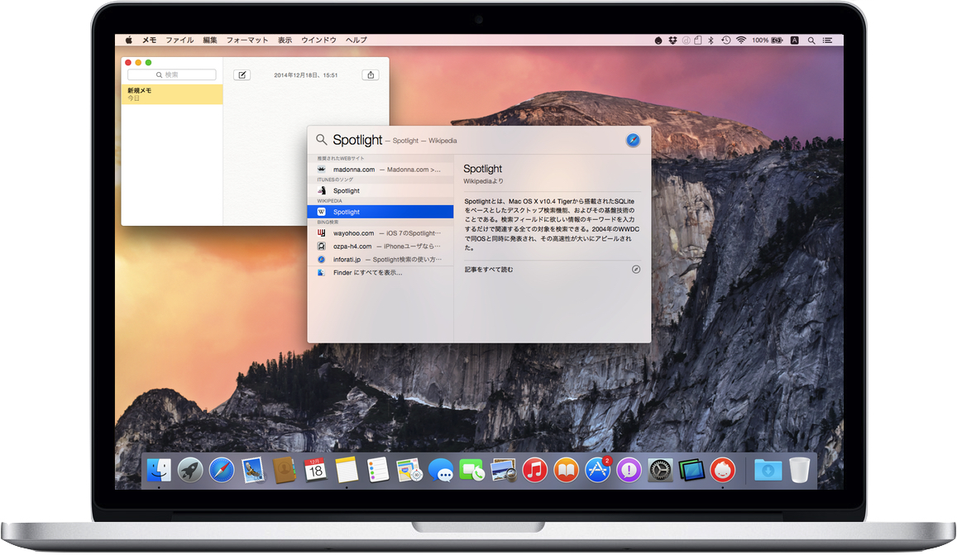Open stacked screens app in Dock
Viewport: 957px width, 560px height.
click(x=691, y=470)
